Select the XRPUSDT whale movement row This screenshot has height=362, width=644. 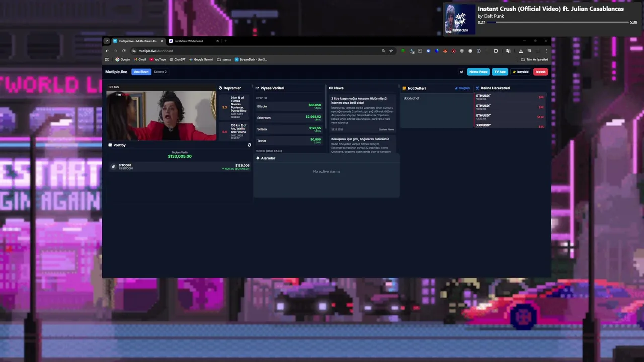pos(510,126)
